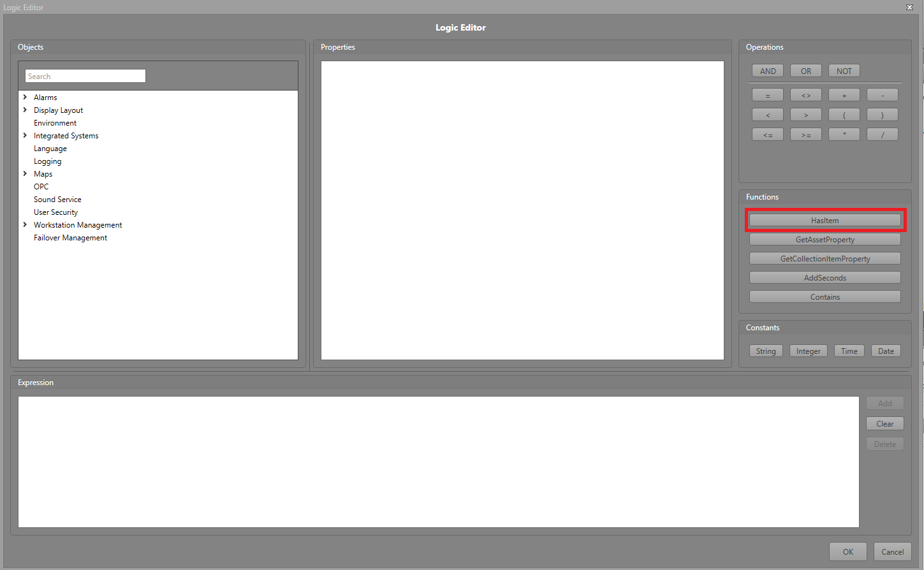The image size is (924, 570).
Task: Expand the Maps tree arrow
Action: pos(25,173)
